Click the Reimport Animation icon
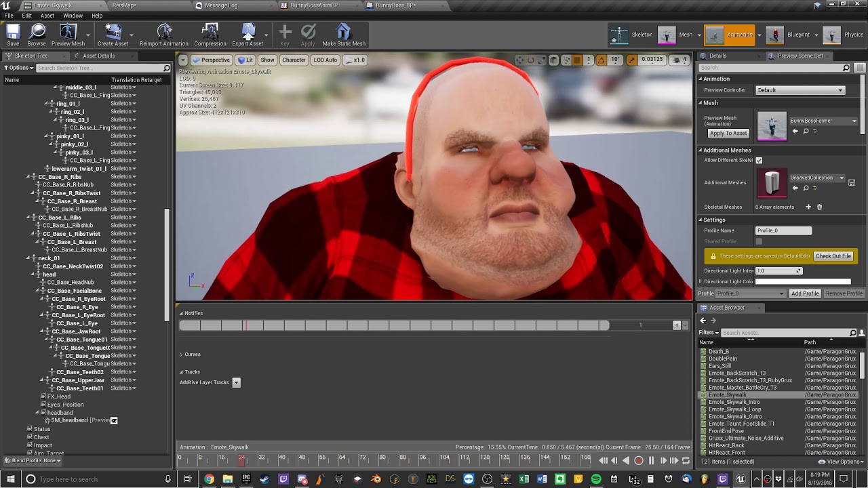This screenshot has width=868, height=488. click(x=164, y=35)
